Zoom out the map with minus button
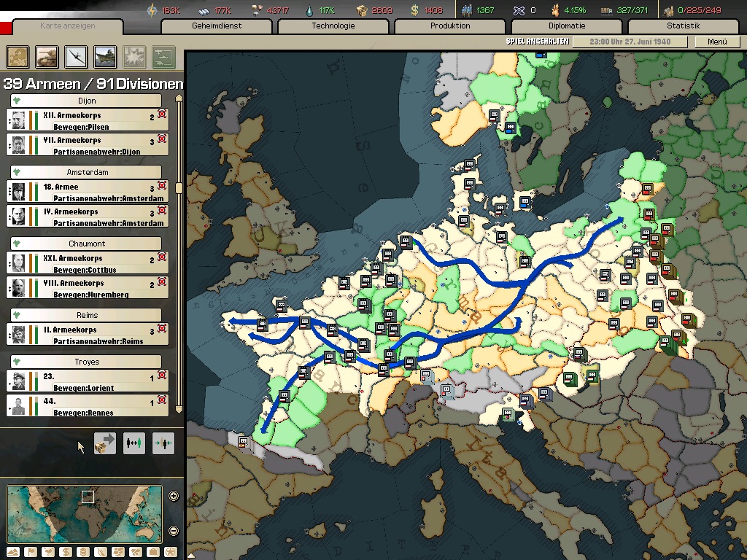The height and width of the screenshot is (560, 747). click(174, 531)
